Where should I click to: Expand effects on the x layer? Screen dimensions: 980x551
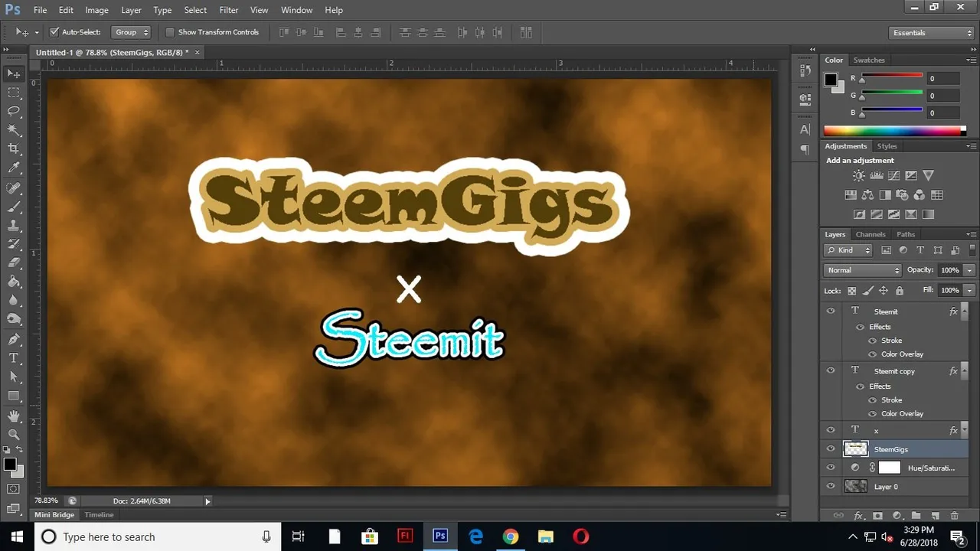tap(963, 430)
